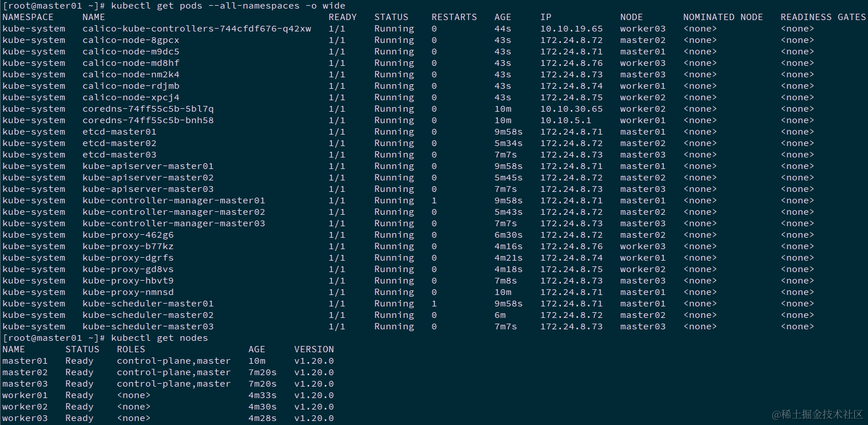The height and width of the screenshot is (425, 868).
Task: Click the etcd-master01 pod name
Action: coord(120,132)
